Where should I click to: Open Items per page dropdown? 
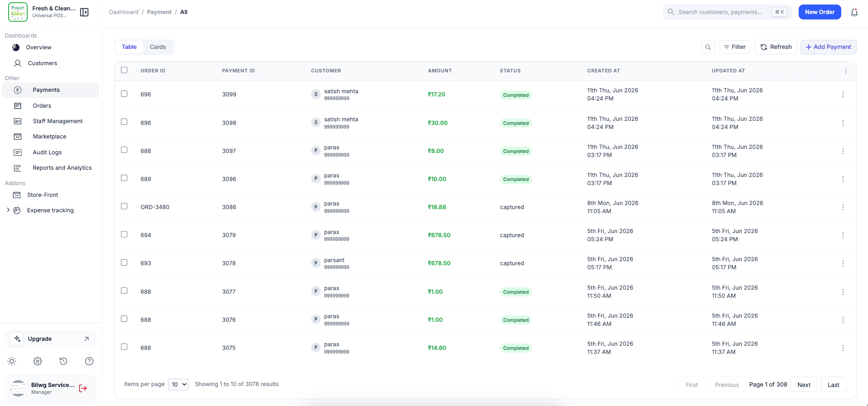pos(178,385)
